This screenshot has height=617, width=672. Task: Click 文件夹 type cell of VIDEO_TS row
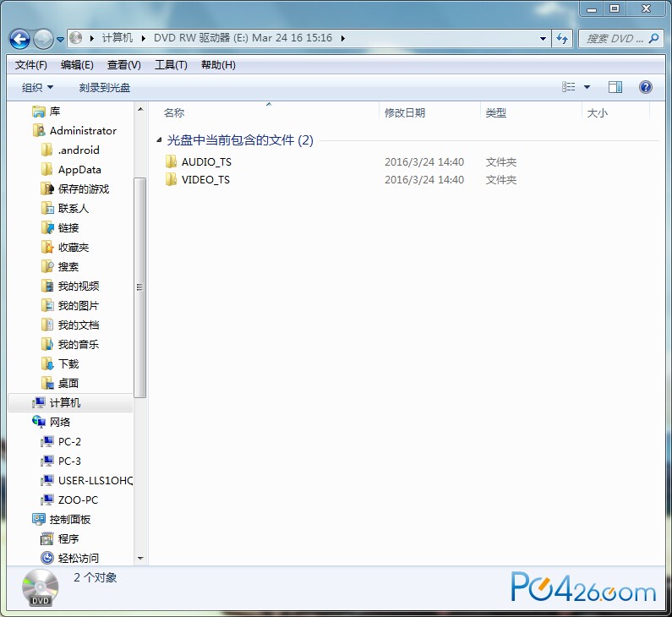click(501, 179)
